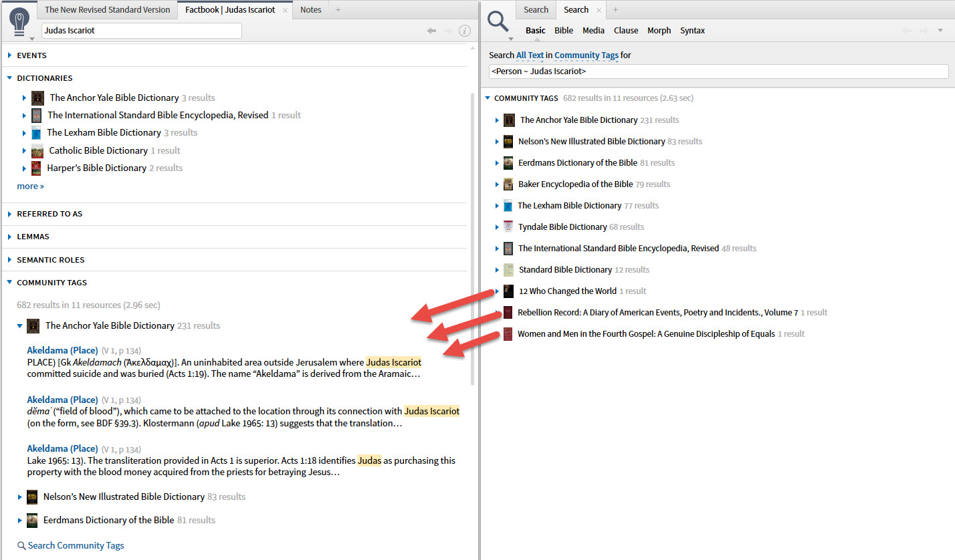Go back in Search panel history
The height and width of the screenshot is (560, 955).
click(x=908, y=31)
